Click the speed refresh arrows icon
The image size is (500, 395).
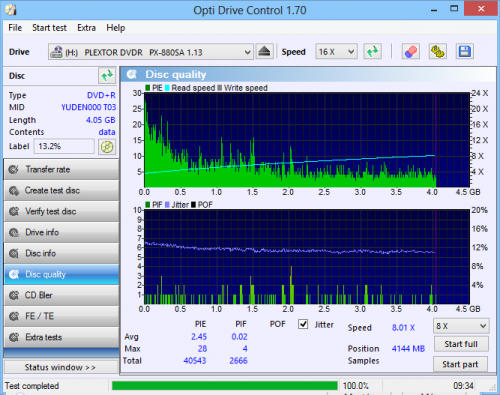(x=372, y=52)
